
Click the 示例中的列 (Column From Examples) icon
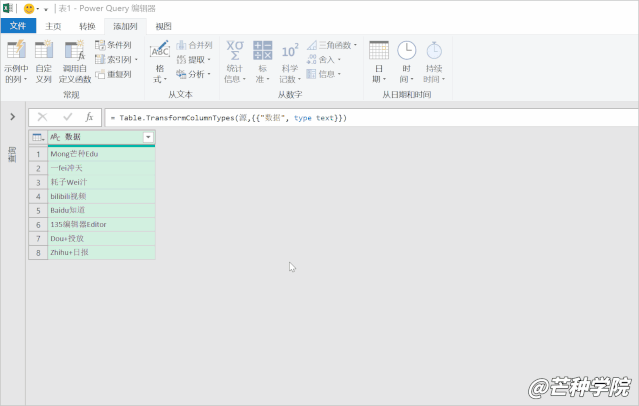coord(16,52)
